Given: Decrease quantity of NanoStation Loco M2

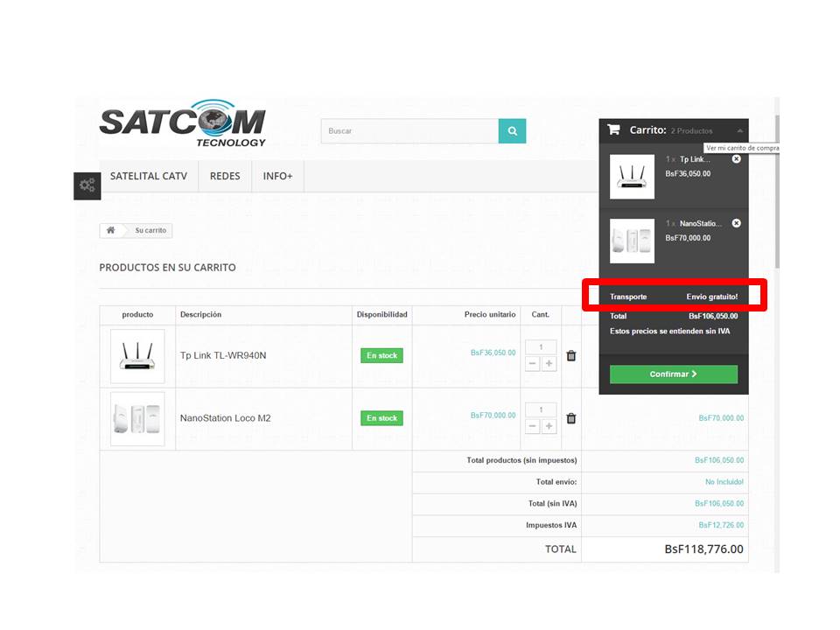Looking at the screenshot, I should click(x=533, y=426).
